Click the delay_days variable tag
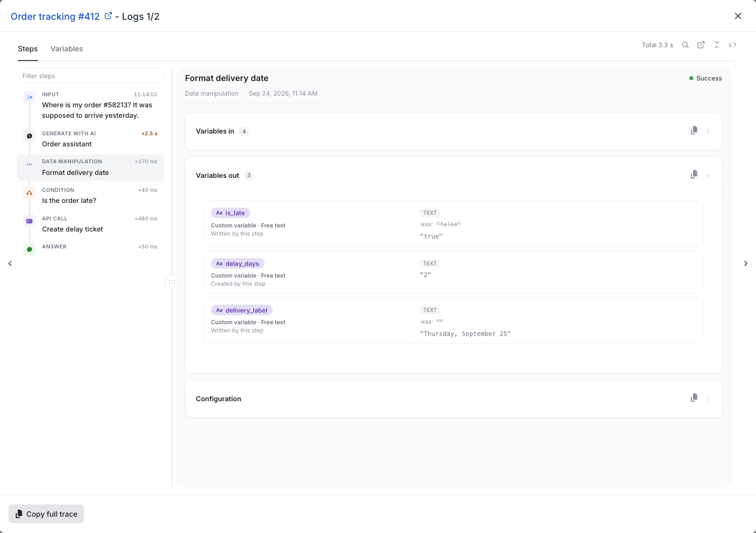756x533 pixels. click(x=238, y=263)
